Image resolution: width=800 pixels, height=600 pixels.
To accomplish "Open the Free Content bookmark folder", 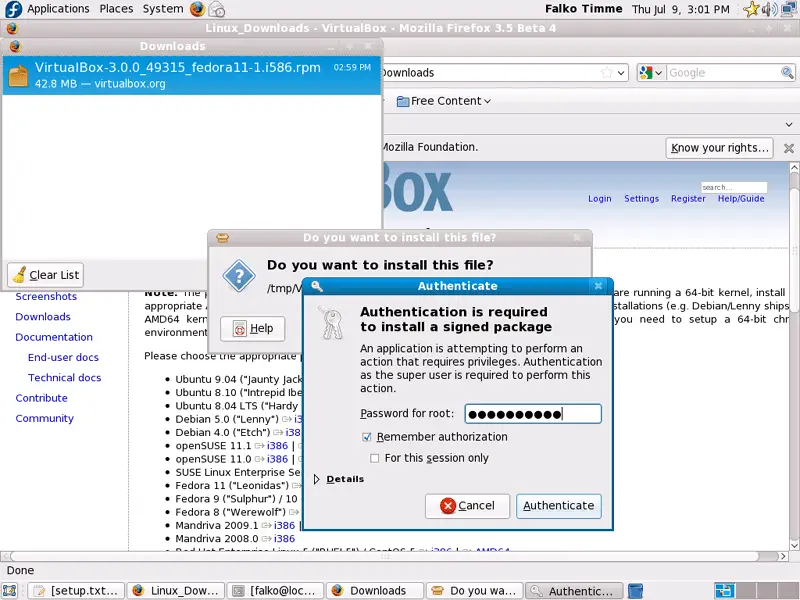I will 444,101.
